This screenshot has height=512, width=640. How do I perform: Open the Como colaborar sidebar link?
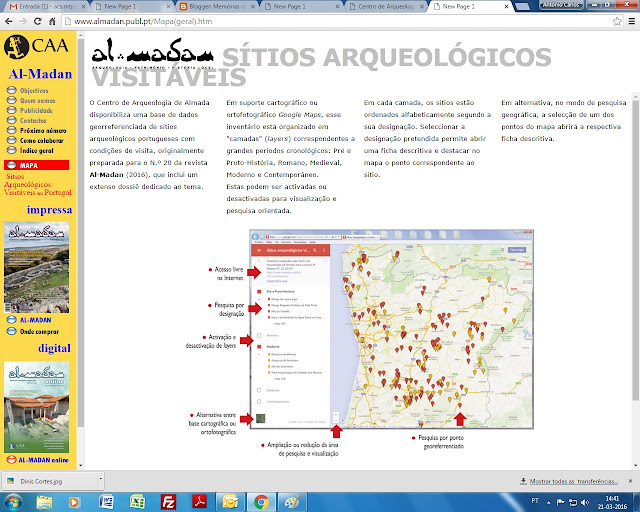42,140
